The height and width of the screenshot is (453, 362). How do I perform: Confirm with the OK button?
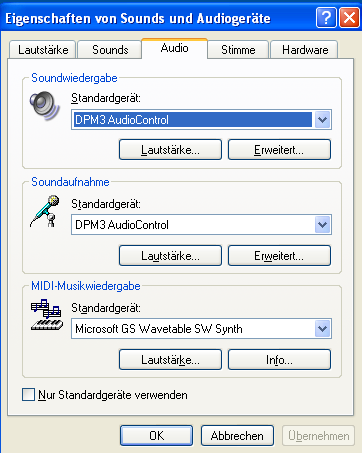(x=156, y=436)
